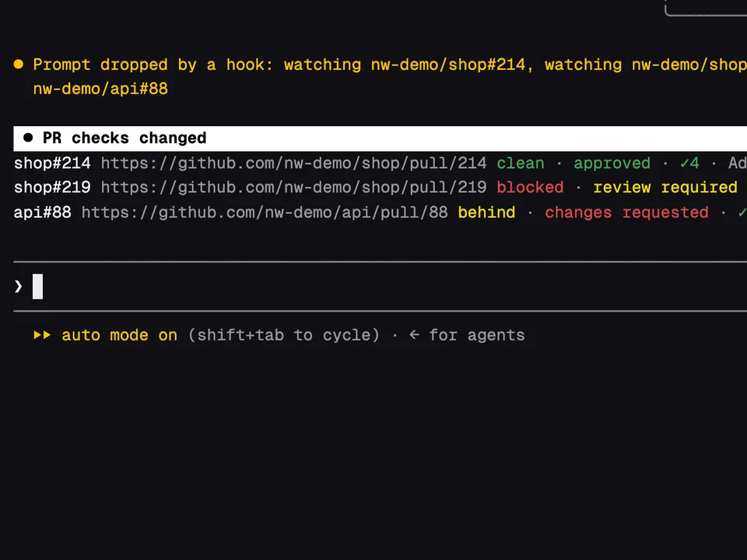Viewport: 747px width, 560px height.
Task: Click the green 'approved' status on shop#214
Action: [612, 163]
